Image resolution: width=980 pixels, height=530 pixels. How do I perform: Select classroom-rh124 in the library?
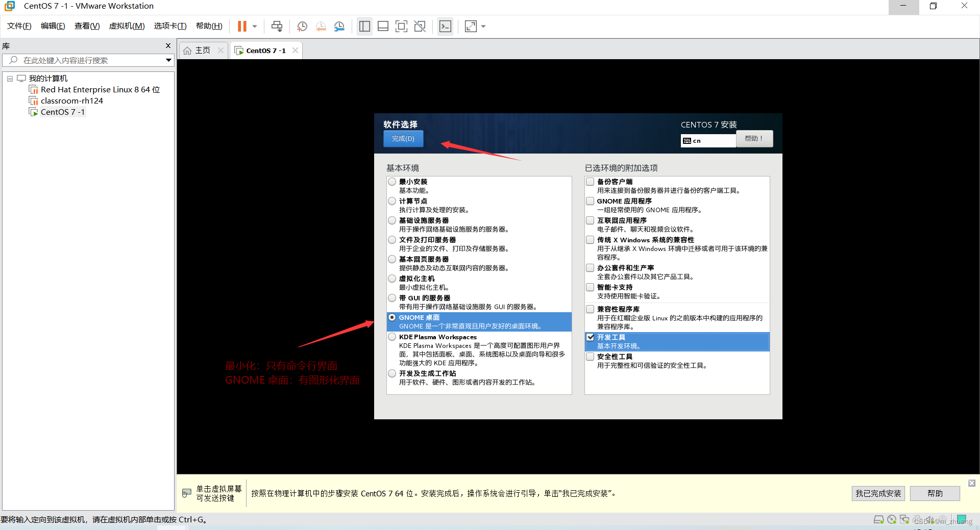click(x=71, y=101)
